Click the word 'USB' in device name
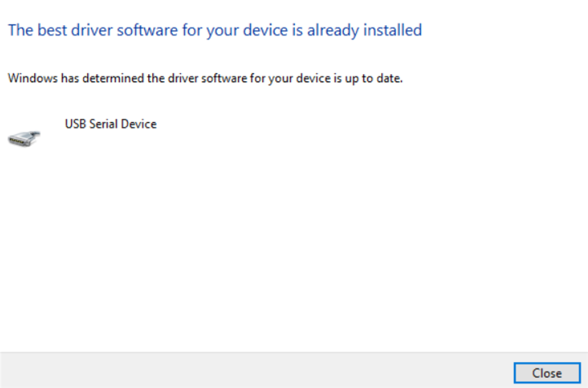Screen dimensions: 588x388 click(x=75, y=124)
